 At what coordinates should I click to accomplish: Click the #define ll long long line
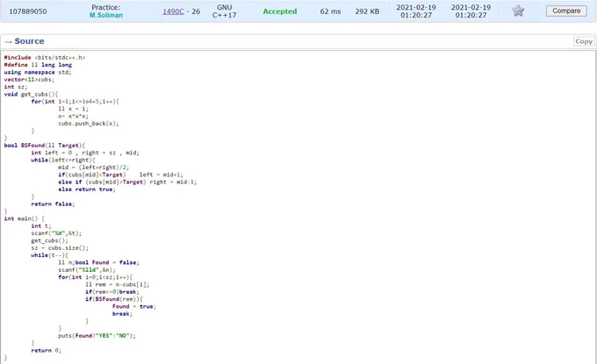38,65
